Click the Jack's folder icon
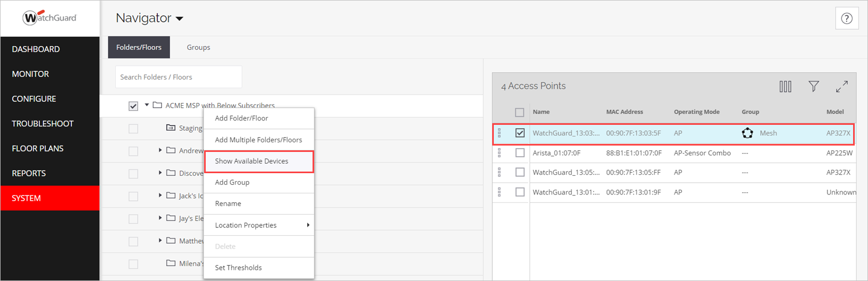The width and height of the screenshot is (868, 281). click(x=171, y=195)
